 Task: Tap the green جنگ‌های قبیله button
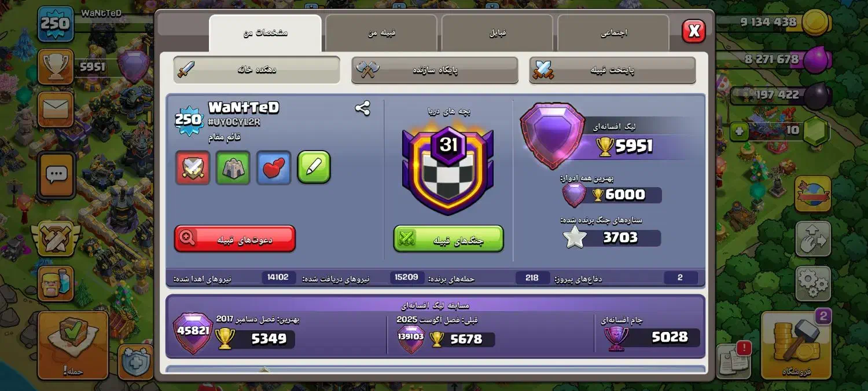[x=448, y=239]
